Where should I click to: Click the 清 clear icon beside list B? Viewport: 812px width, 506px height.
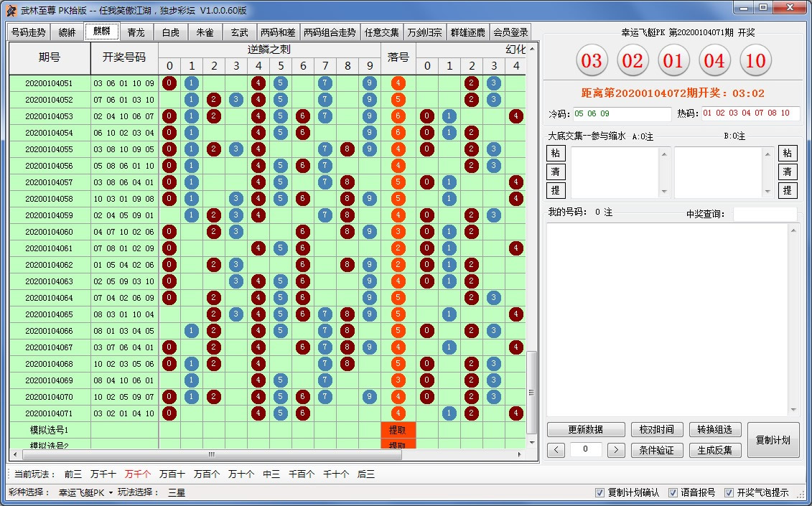click(788, 172)
